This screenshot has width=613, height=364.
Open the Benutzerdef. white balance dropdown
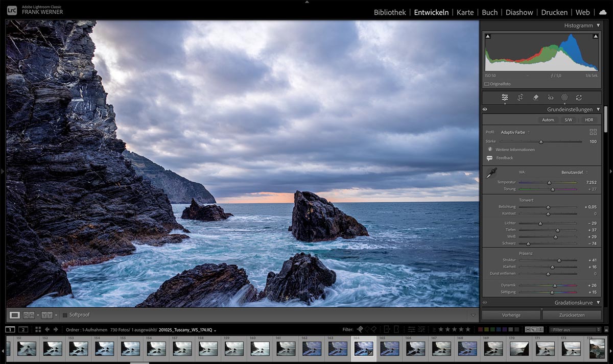[575, 173]
